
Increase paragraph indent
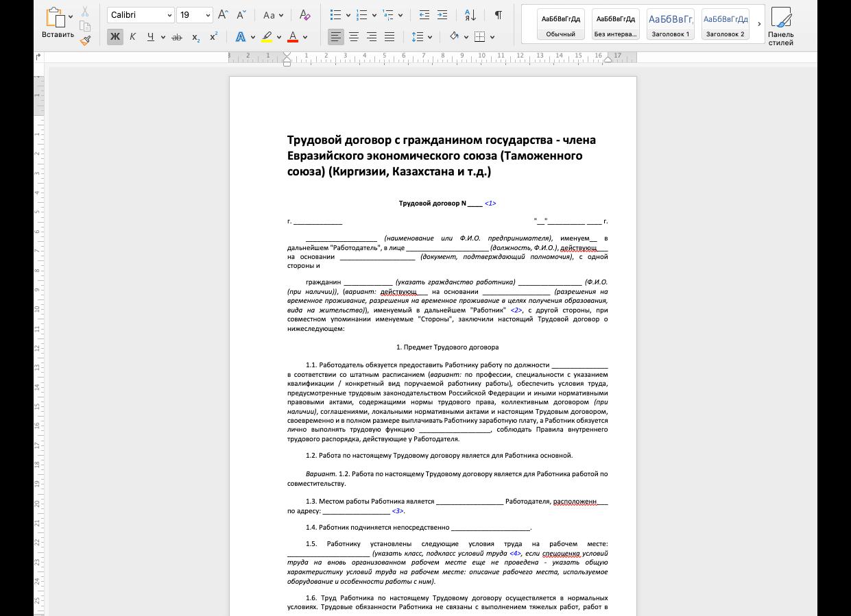442,15
